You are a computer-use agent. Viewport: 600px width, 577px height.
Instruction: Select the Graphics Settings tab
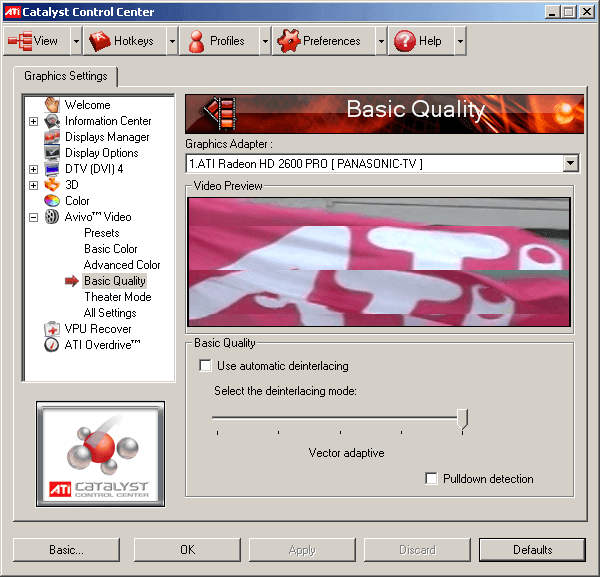click(65, 76)
